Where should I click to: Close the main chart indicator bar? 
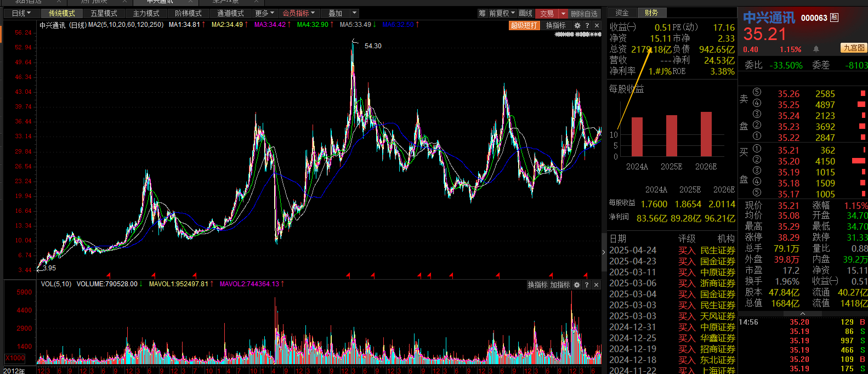[597, 26]
